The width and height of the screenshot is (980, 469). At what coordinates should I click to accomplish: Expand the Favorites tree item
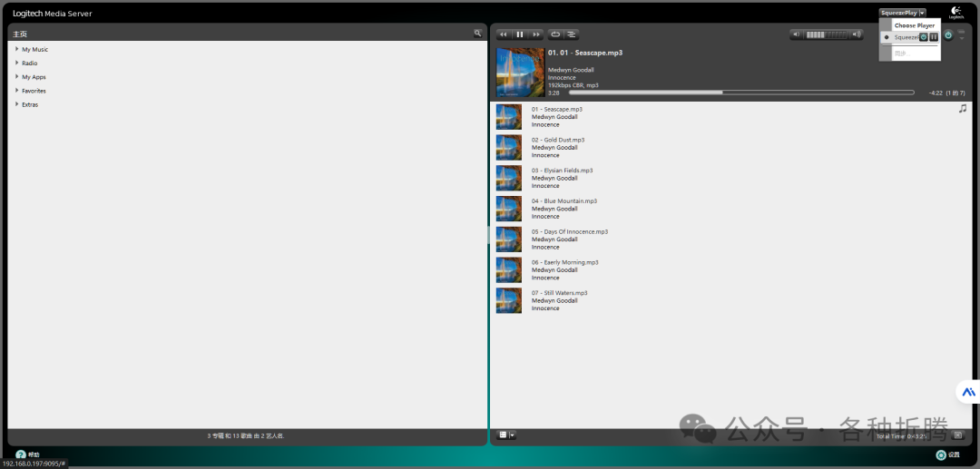pos(17,90)
